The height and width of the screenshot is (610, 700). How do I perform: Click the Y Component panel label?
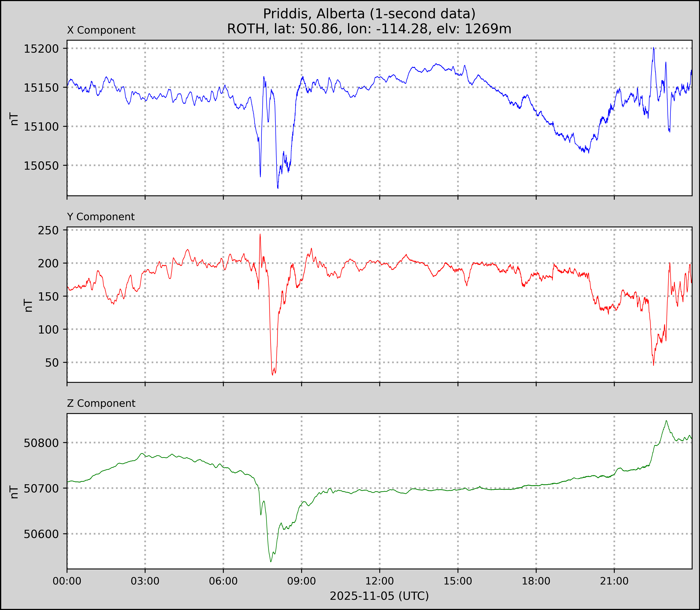(x=101, y=217)
